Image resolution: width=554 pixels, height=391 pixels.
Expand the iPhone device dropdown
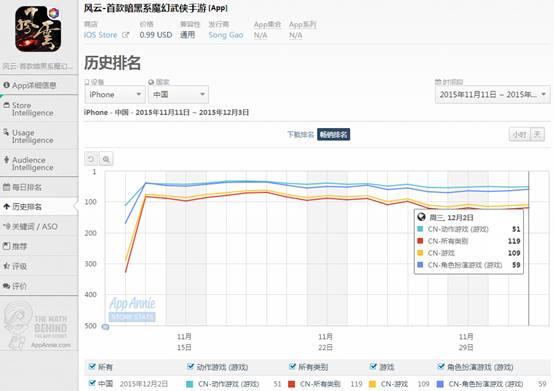click(x=115, y=95)
